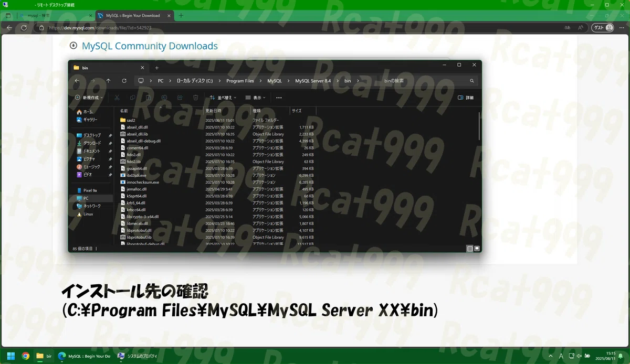The height and width of the screenshot is (364, 630).
Task: Open the browser tab actions menu icon
Action: point(8,16)
